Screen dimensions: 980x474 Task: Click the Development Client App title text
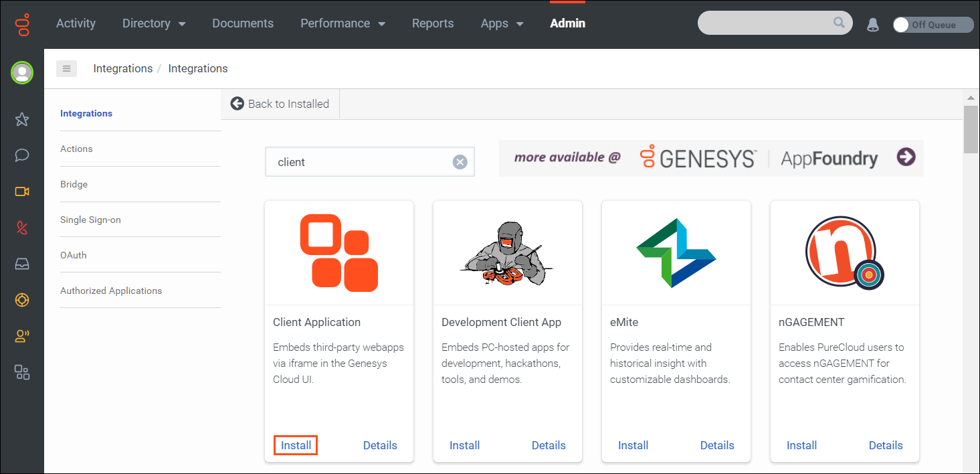501,322
